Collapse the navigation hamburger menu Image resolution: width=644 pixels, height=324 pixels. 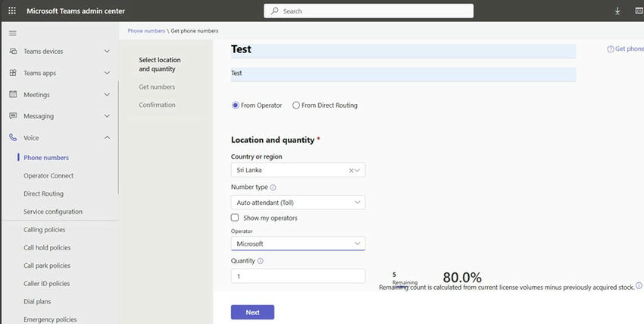click(x=13, y=33)
